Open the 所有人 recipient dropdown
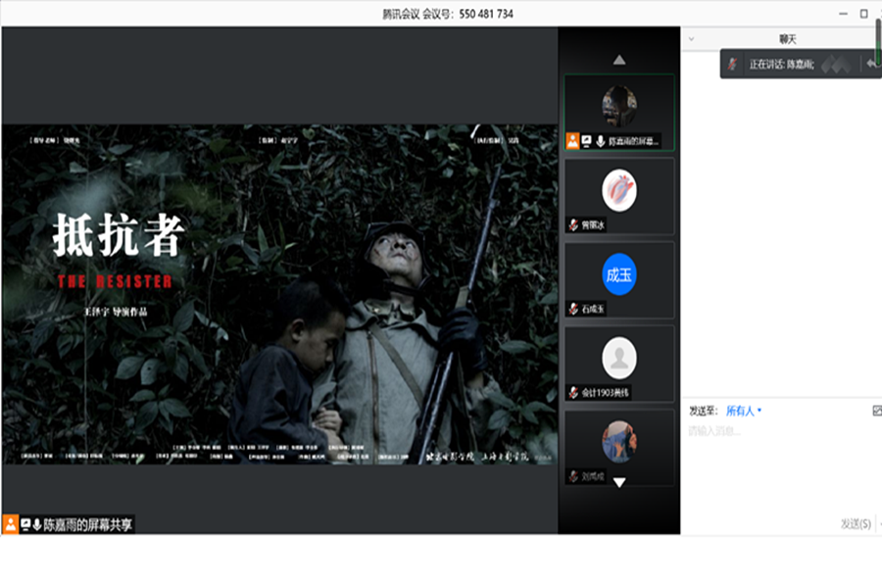The height and width of the screenshot is (588, 882). (742, 411)
